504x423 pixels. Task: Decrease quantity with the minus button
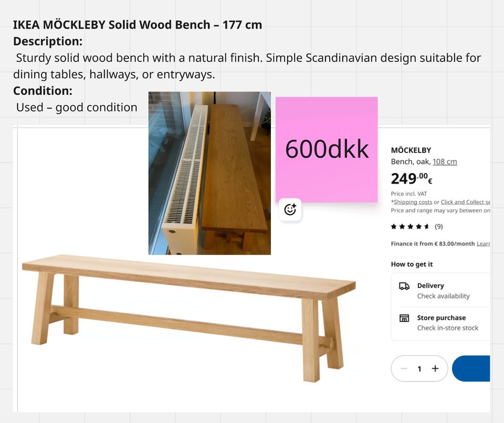click(404, 368)
